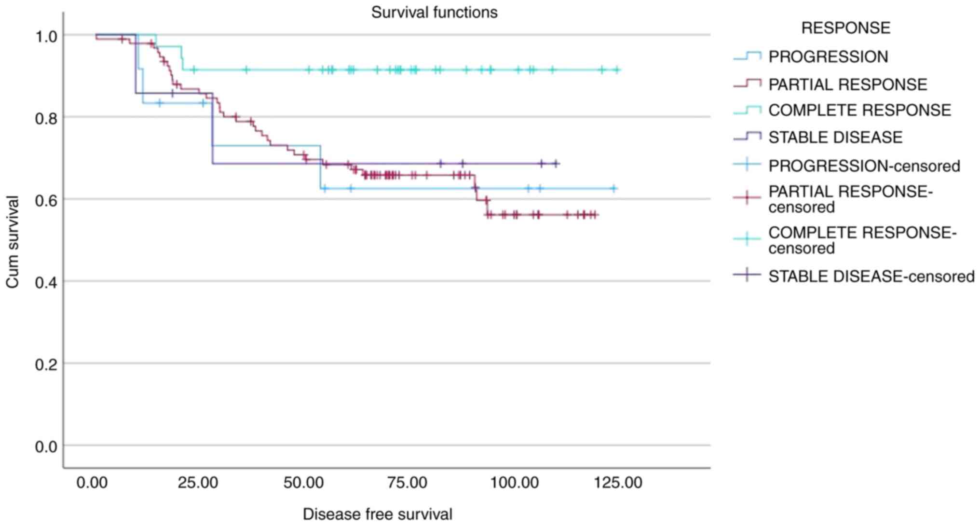
Task: Click the COMPLETE RESPONSE legend label text
Action: coord(859,111)
